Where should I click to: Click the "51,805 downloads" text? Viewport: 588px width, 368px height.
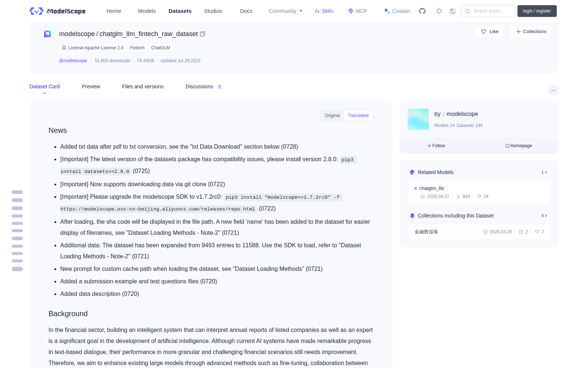(112, 61)
